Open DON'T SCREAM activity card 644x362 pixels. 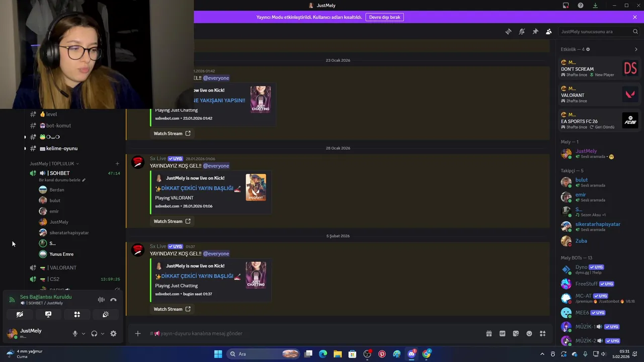[x=599, y=68]
